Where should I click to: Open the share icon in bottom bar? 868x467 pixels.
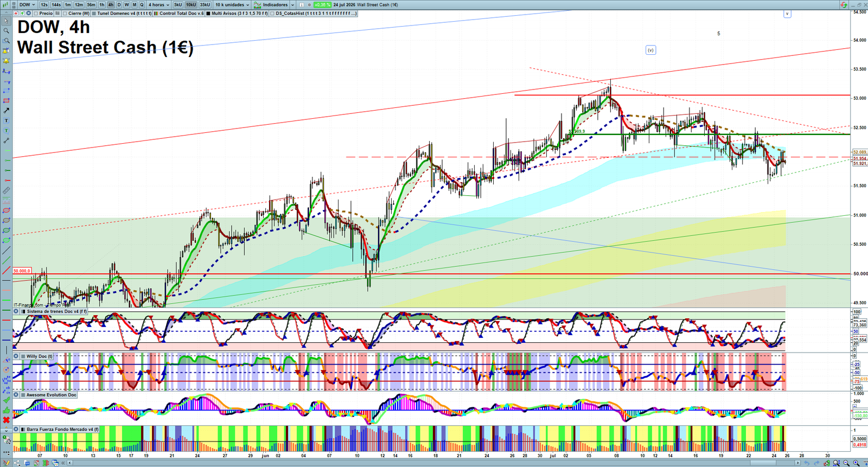(17, 463)
